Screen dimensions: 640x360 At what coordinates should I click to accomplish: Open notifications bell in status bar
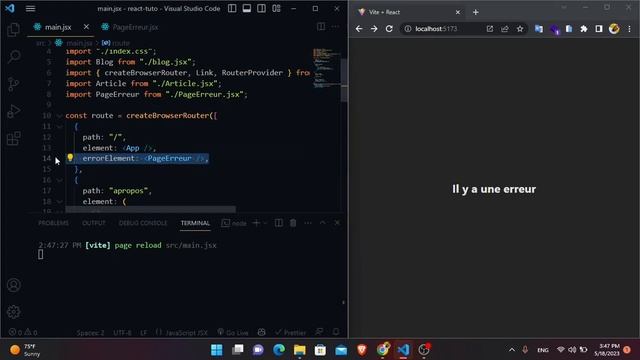[x=336, y=332]
